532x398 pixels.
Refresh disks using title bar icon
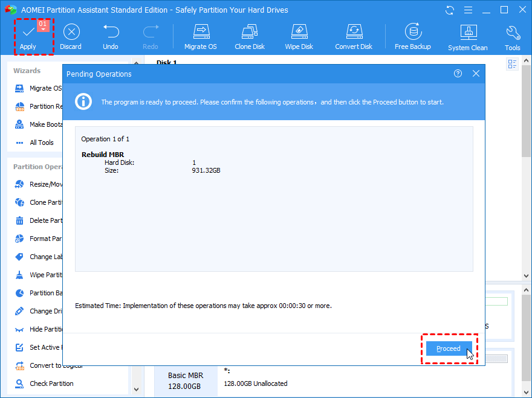click(x=449, y=10)
